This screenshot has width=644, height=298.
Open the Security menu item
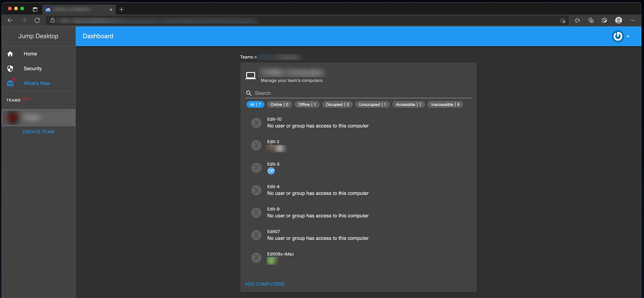(x=39, y=68)
